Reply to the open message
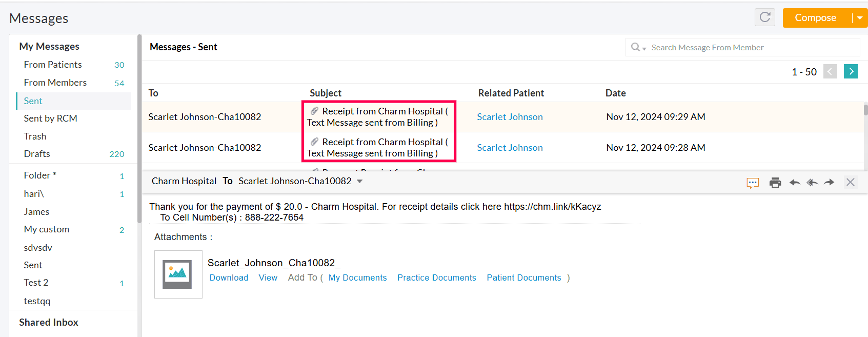The width and height of the screenshot is (868, 337). tap(795, 183)
